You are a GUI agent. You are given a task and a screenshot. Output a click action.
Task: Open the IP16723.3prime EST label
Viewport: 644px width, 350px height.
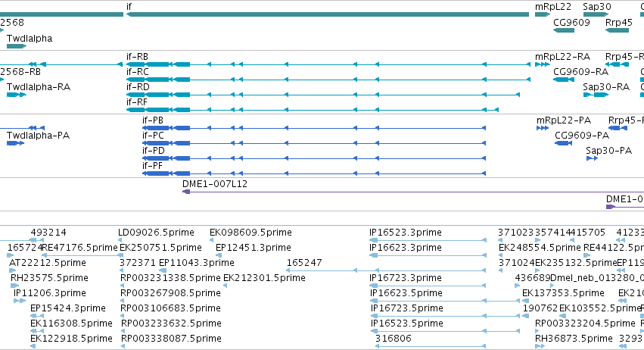(x=406, y=278)
